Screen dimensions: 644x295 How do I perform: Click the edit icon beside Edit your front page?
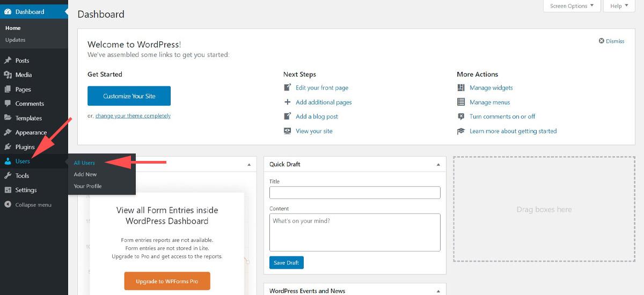point(287,87)
